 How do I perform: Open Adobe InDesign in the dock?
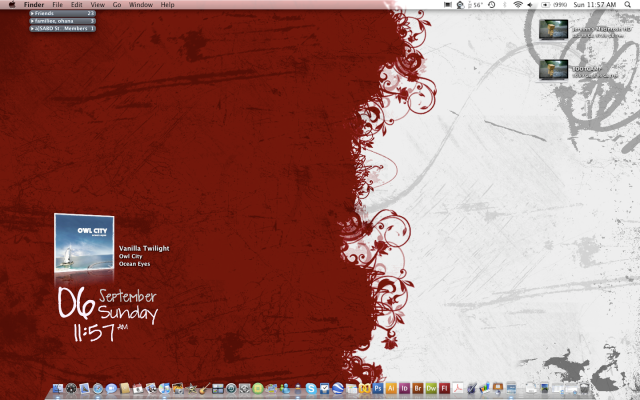click(x=404, y=388)
